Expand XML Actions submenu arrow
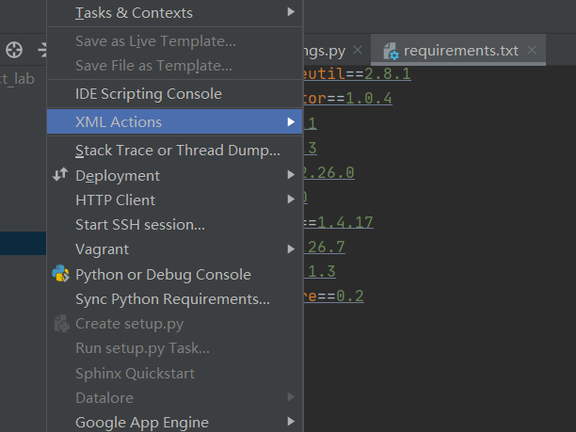This screenshot has width=576, height=432. 291,122
